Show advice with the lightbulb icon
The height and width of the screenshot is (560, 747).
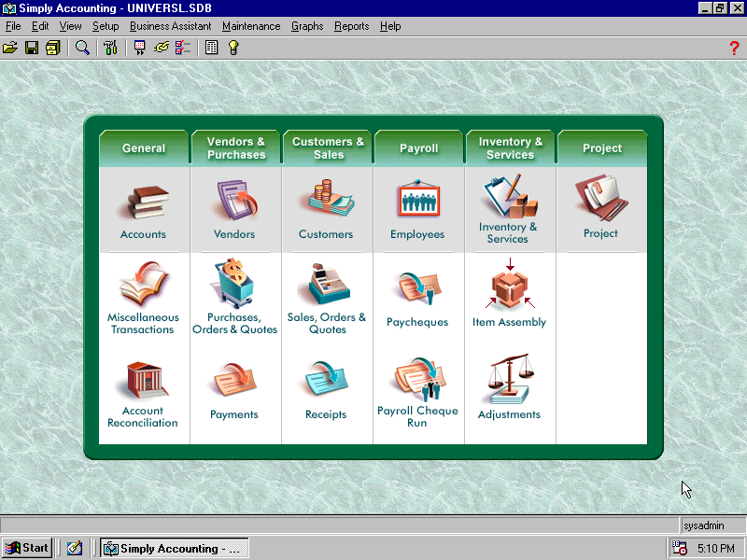[x=233, y=48]
